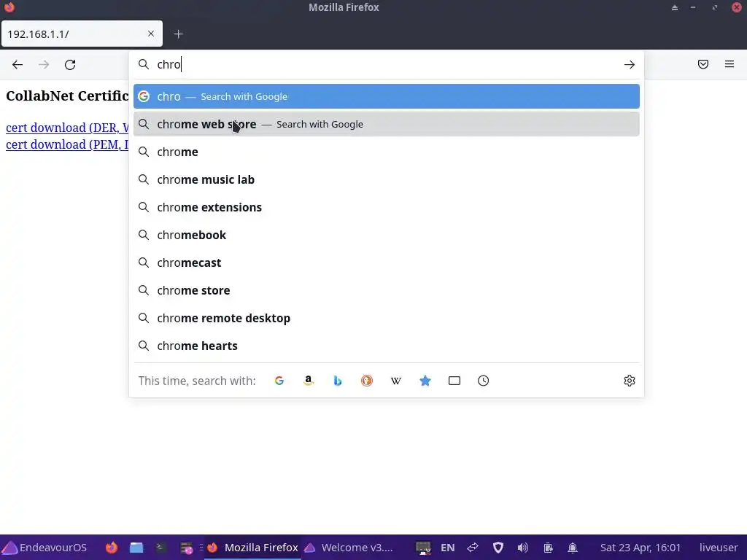Choose 'chrome extensions' suggestion
The image size is (747, 560).
point(387,207)
